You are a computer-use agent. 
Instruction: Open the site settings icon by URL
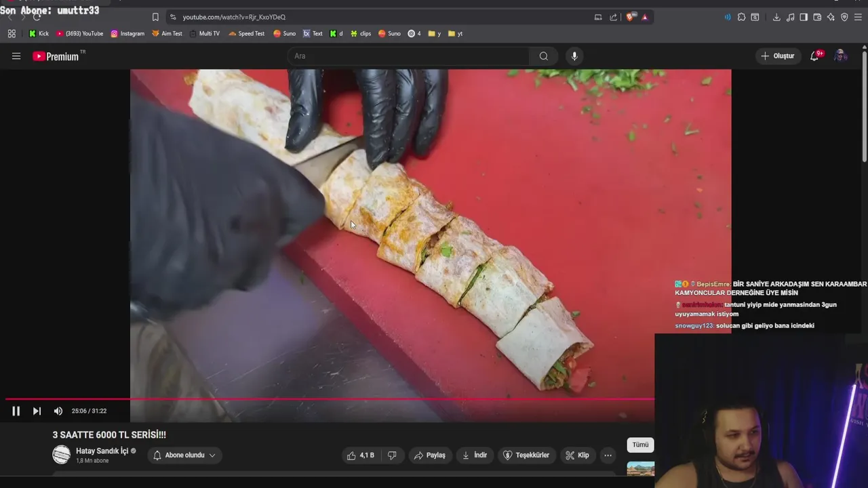tap(173, 17)
